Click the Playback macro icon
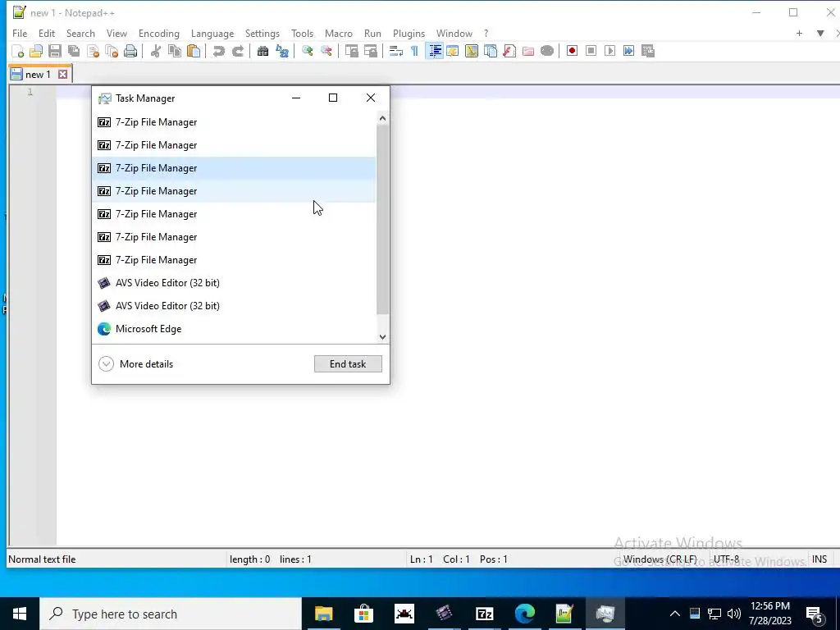Viewport: 840px width, 630px height. (x=609, y=51)
